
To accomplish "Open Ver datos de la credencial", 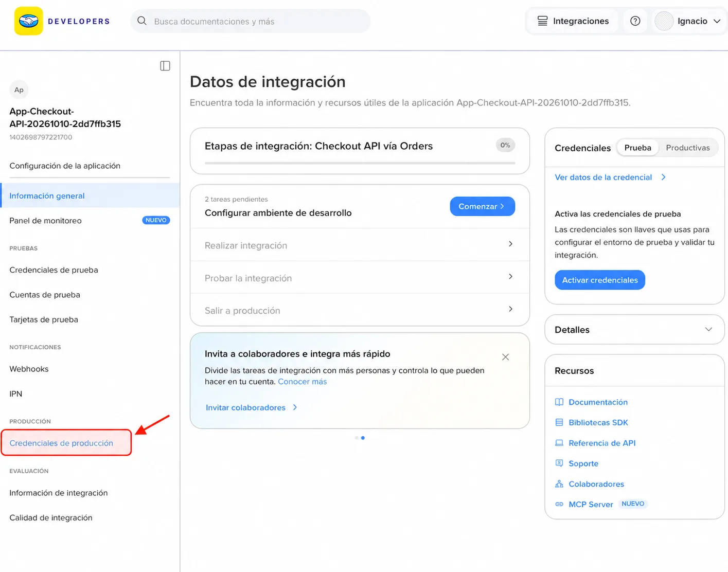I will pos(610,177).
